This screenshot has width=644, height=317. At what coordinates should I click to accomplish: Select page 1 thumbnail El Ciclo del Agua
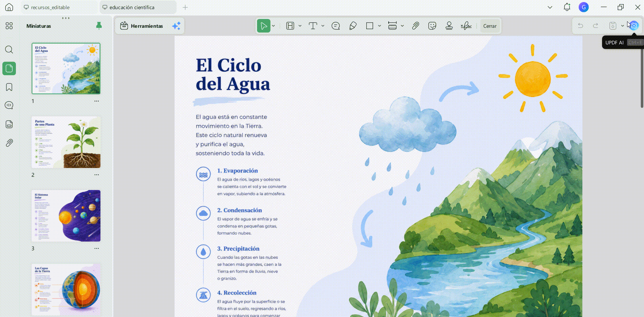(66, 68)
